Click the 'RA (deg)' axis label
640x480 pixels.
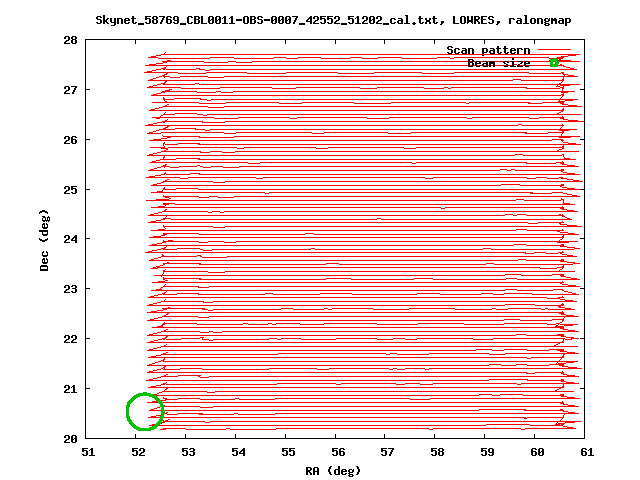(x=333, y=471)
